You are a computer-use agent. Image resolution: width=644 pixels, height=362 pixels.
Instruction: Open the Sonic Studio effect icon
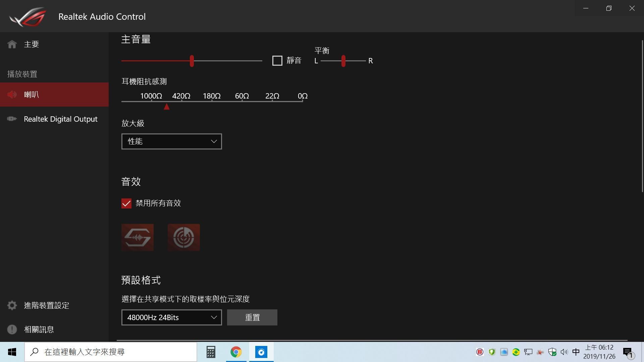pyautogui.click(x=137, y=237)
